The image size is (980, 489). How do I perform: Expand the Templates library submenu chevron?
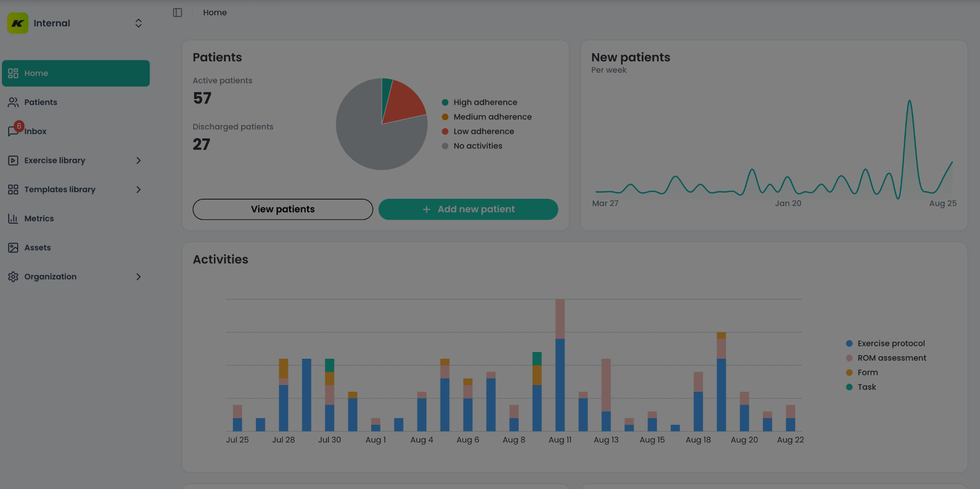coord(138,190)
